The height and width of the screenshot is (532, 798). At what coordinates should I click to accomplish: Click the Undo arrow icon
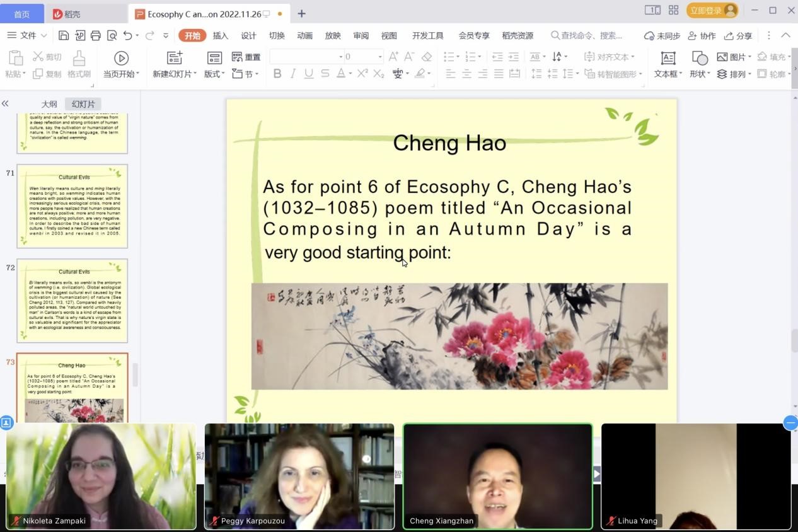128,36
